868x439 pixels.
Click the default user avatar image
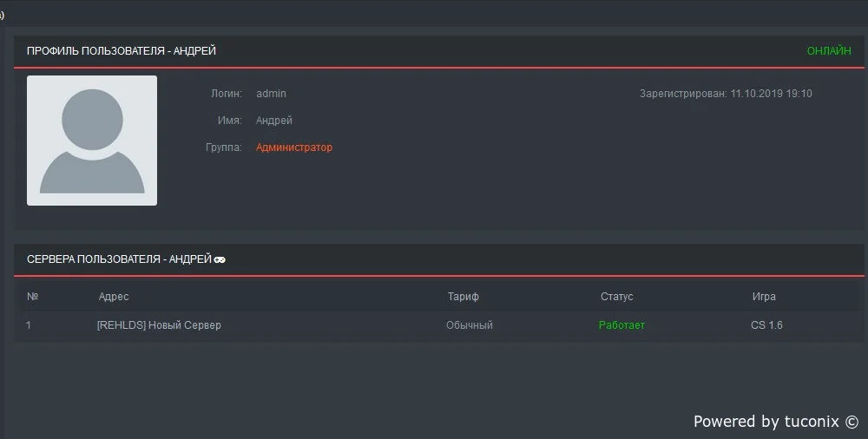coord(92,141)
